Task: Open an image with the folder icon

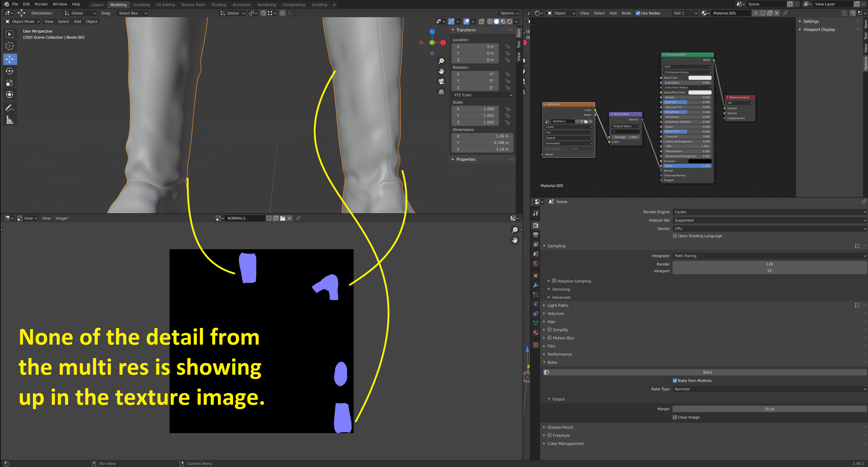Action: point(283,218)
